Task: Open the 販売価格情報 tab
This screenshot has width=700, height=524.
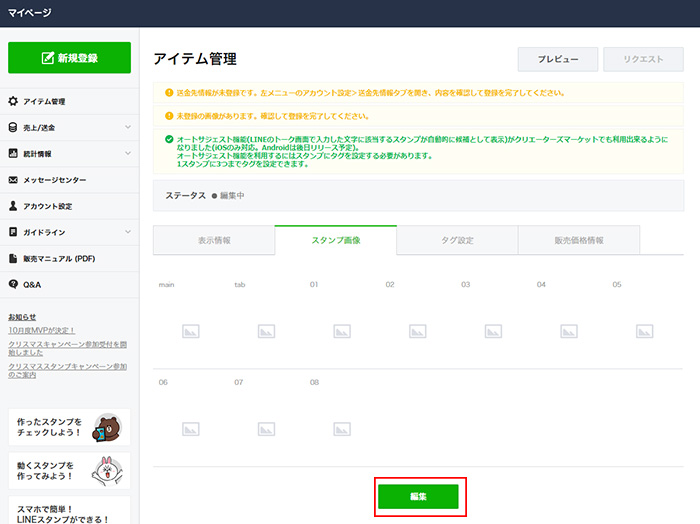Action: [579, 240]
